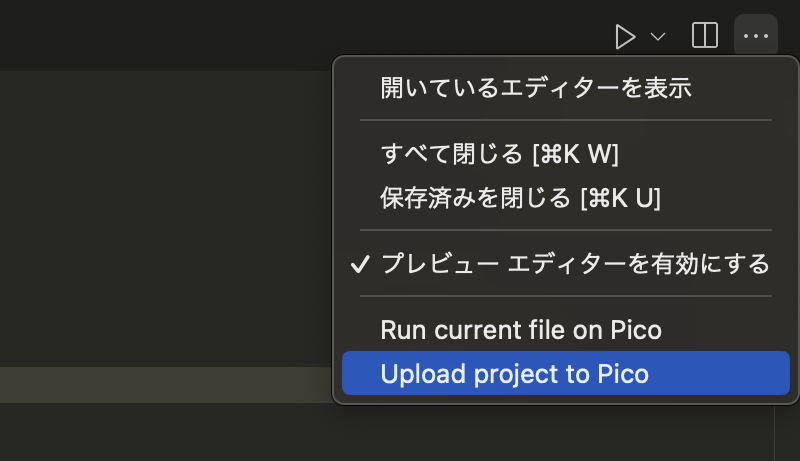
Task: Click the Run play button icon
Action: 625,37
